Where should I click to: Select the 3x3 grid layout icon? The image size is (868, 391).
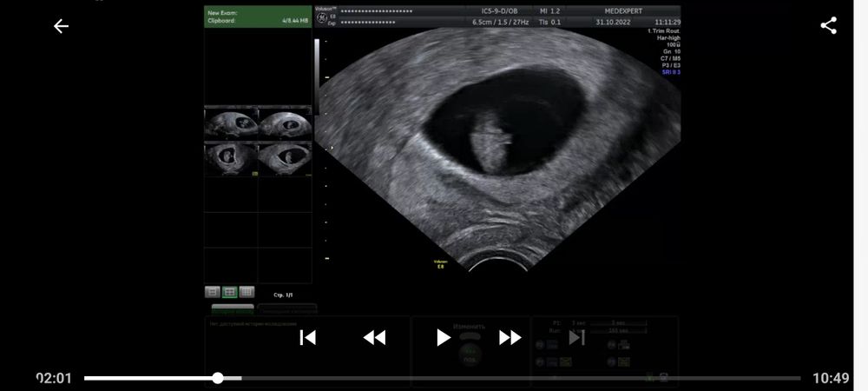[x=247, y=292]
